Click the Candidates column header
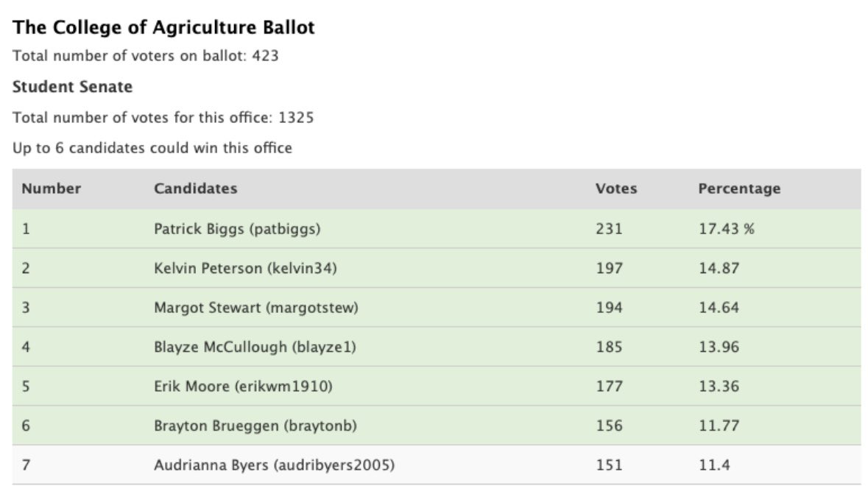 (x=195, y=189)
